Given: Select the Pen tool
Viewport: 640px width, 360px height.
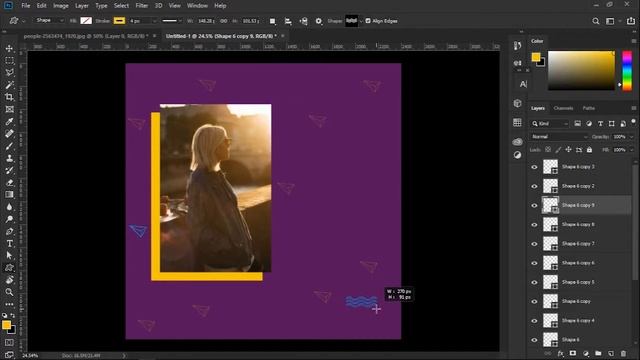Looking at the screenshot, I should pyautogui.click(x=9, y=231).
